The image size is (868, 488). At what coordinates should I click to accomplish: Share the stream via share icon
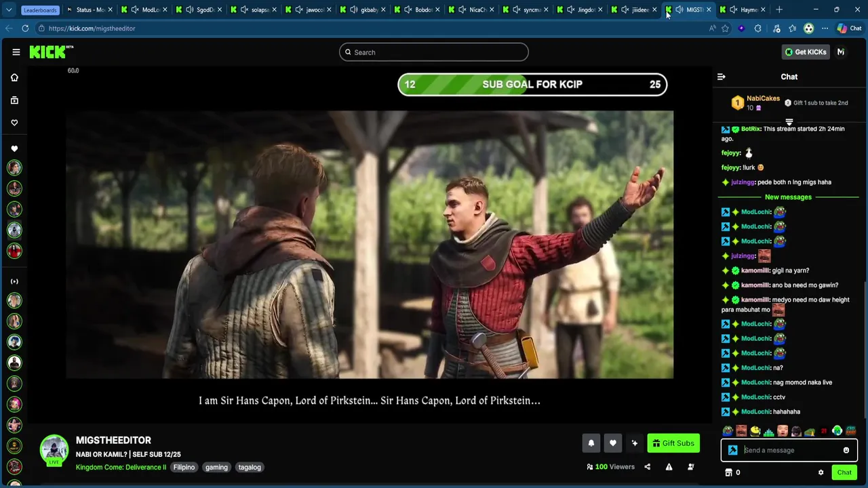[x=647, y=467]
